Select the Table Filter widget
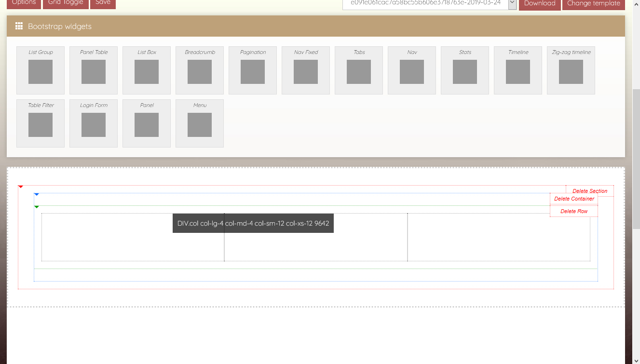This screenshot has height=364, width=640. click(41, 124)
